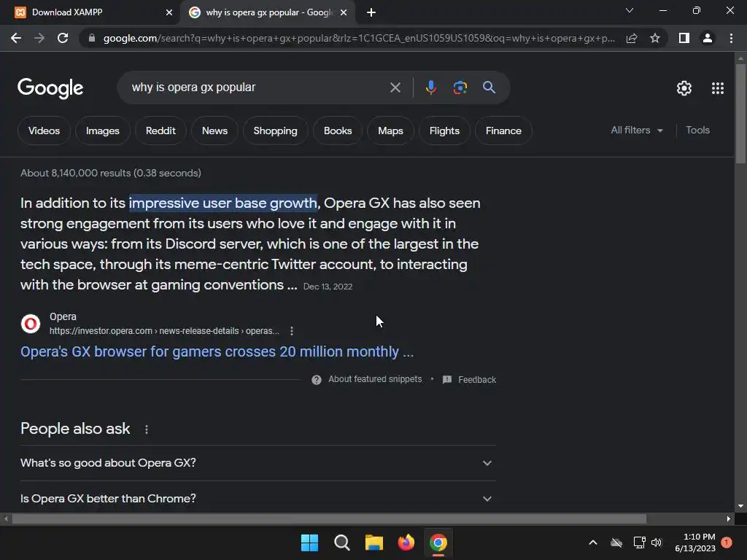Viewport: 747px width, 560px height.
Task: Open the tab search dropdown
Action: point(630,10)
